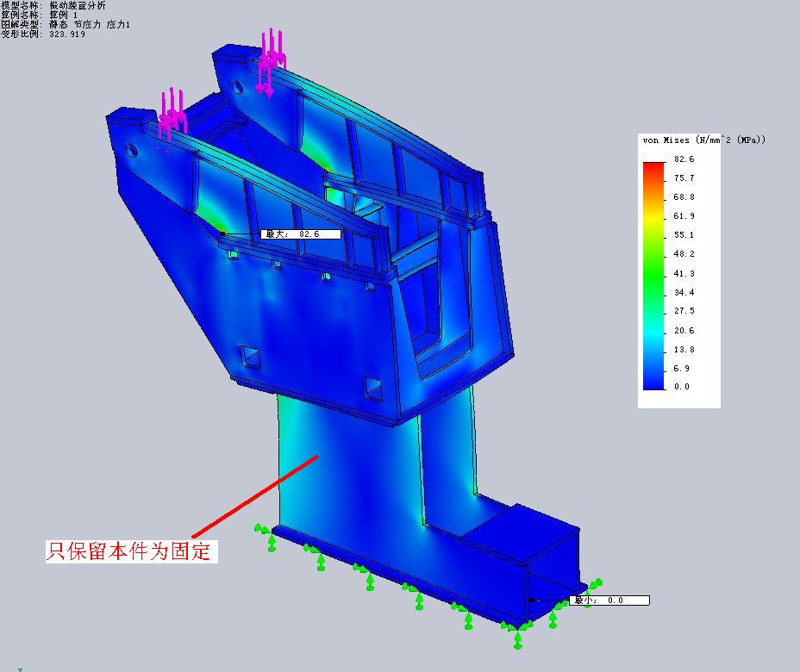The width and height of the screenshot is (800, 672).
Task: Select the 55.1 legend value
Action: [684, 234]
